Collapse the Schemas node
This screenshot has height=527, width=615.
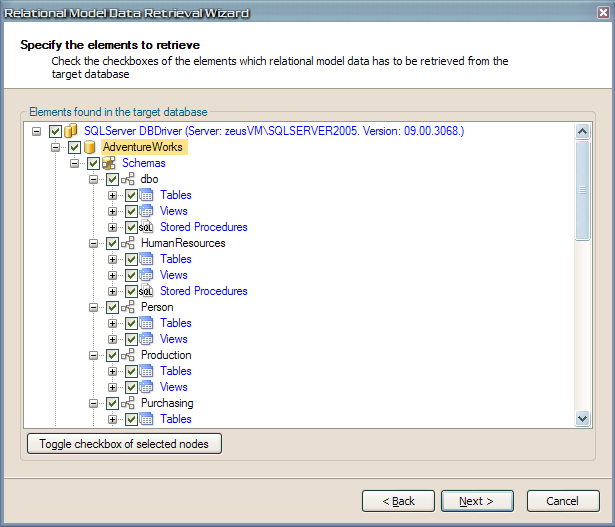pos(74,164)
